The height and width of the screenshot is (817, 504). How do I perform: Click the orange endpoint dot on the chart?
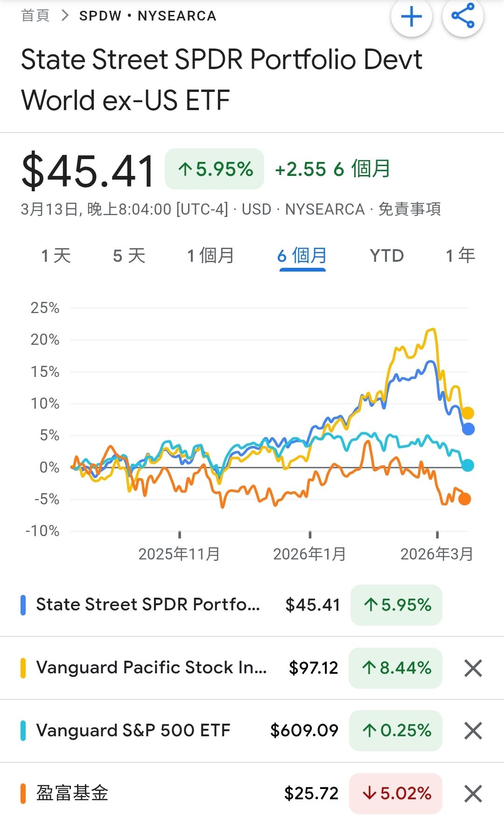coord(464,499)
